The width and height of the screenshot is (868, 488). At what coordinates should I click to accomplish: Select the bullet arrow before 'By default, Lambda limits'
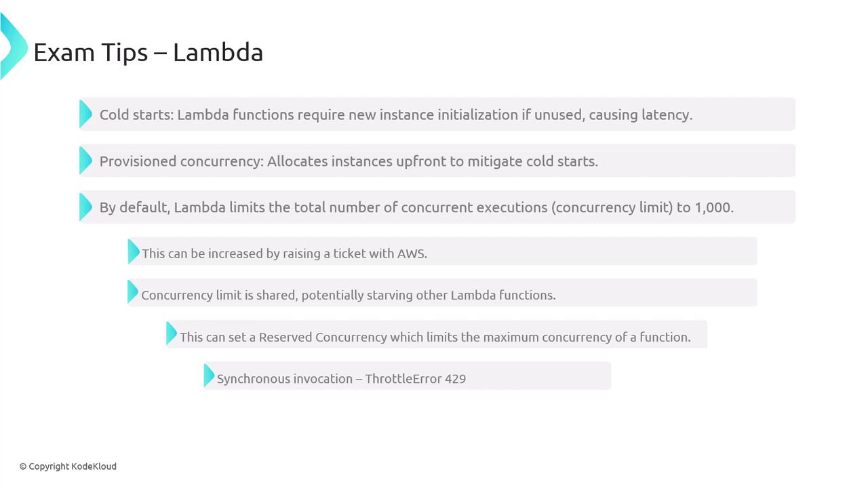point(85,207)
